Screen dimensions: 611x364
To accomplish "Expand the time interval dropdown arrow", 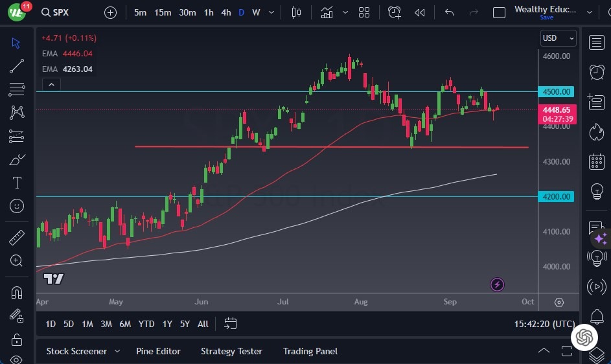I will 271,12.
